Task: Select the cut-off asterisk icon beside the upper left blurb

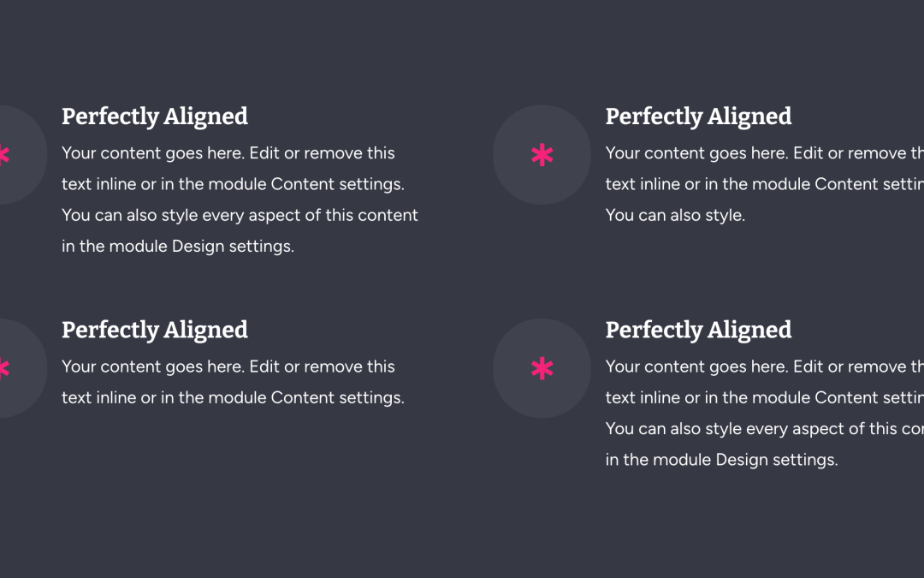Action: click(4, 155)
